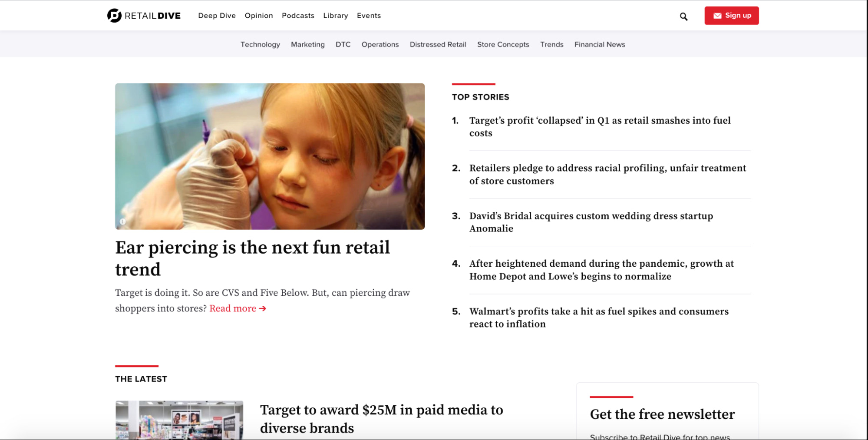The height and width of the screenshot is (440, 868).
Task: Open the Deep Dive menu item
Action: [217, 16]
